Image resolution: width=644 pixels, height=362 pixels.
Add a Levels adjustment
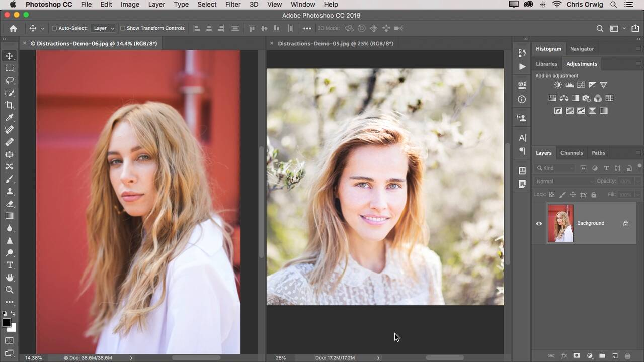tap(570, 85)
